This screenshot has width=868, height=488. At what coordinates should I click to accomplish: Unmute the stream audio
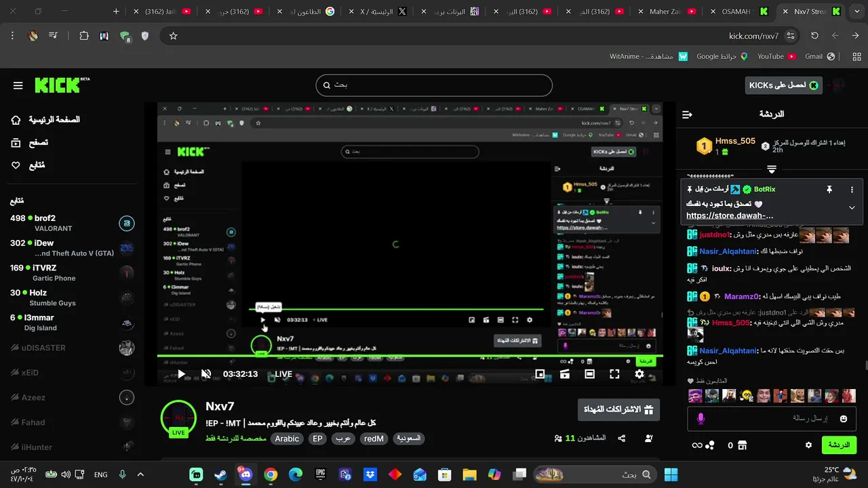206,374
